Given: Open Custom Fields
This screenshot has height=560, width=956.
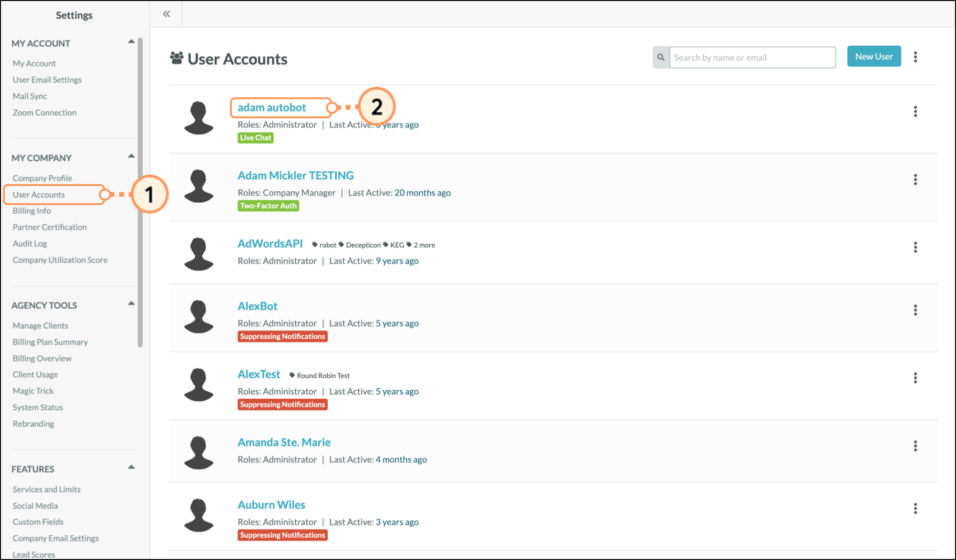Looking at the screenshot, I should click(x=38, y=522).
